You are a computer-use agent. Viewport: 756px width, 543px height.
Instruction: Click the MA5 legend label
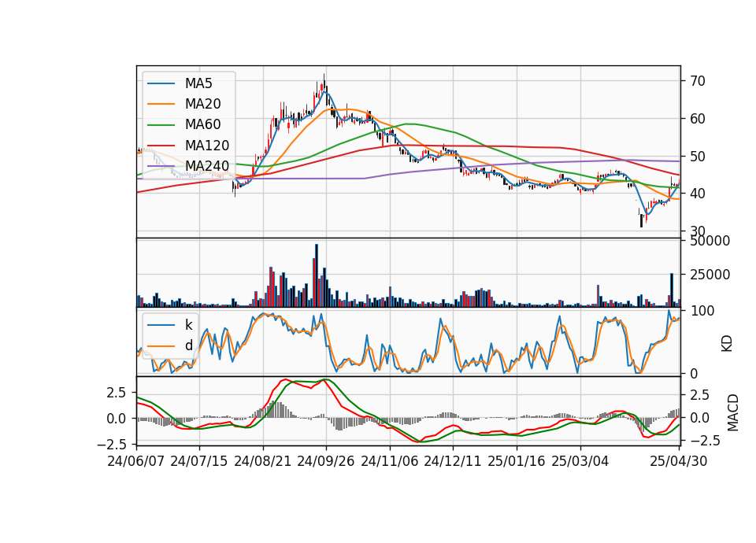198,83
